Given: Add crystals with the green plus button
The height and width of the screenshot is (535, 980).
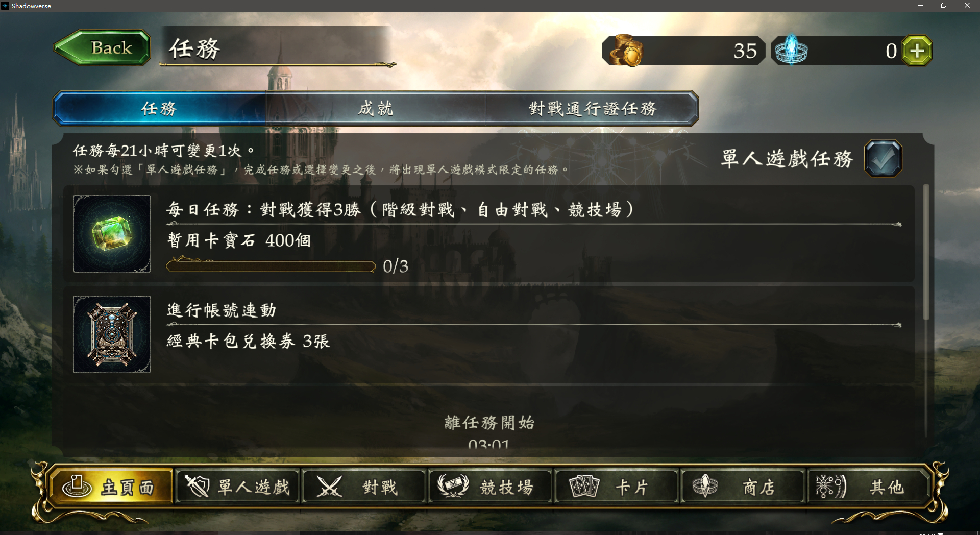Looking at the screenshot, I should (x=917, y=51).
